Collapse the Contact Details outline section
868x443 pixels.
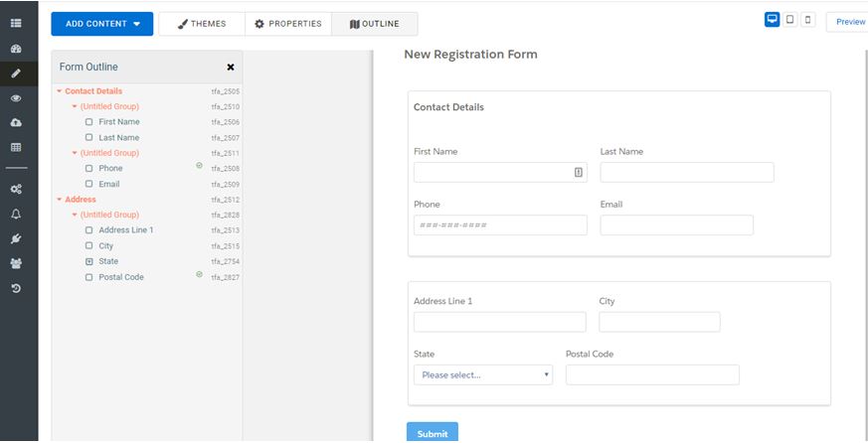pyautogui.click(x=60, y=91)
